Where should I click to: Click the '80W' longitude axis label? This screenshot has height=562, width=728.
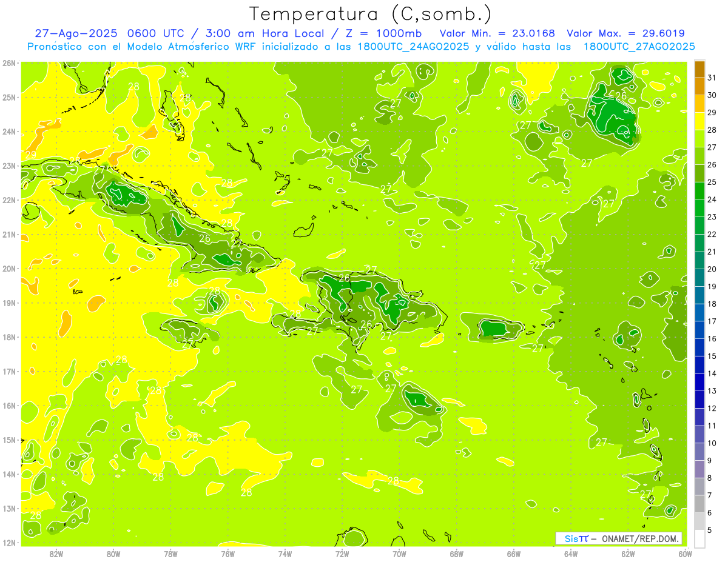click(x=113, y=554)
